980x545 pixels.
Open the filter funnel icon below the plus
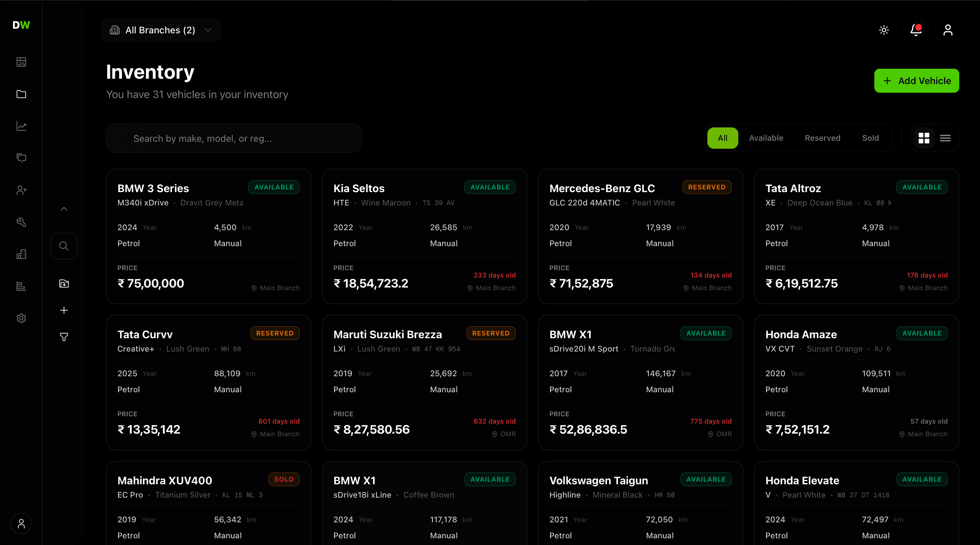coord(64,337)
